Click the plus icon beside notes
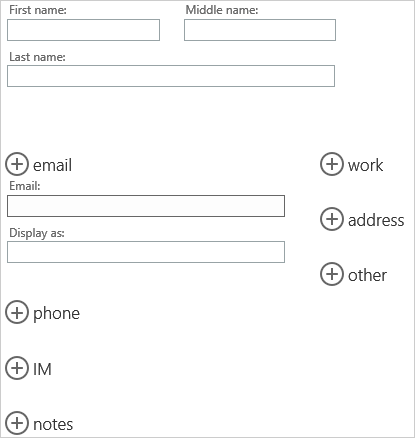Image resolution: width=415 pixels, height=438 pixels. (x=17, y=423)
